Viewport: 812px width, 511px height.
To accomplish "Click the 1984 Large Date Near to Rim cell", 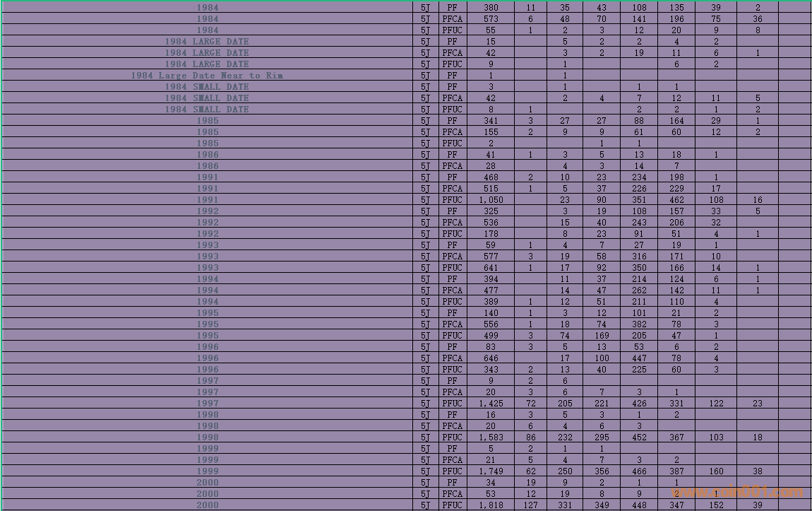I will (207, 76).
